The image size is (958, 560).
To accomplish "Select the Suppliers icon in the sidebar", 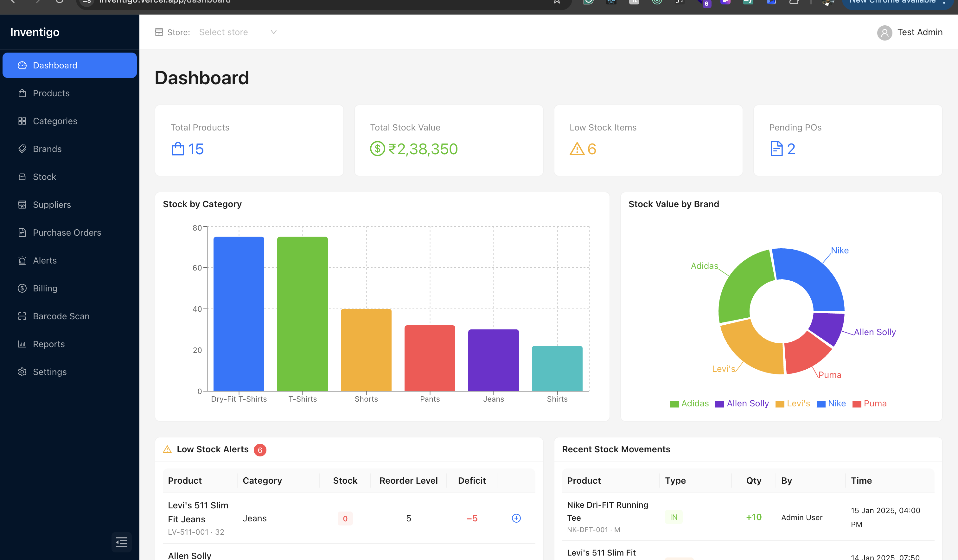I will click(x=22, y=205).
